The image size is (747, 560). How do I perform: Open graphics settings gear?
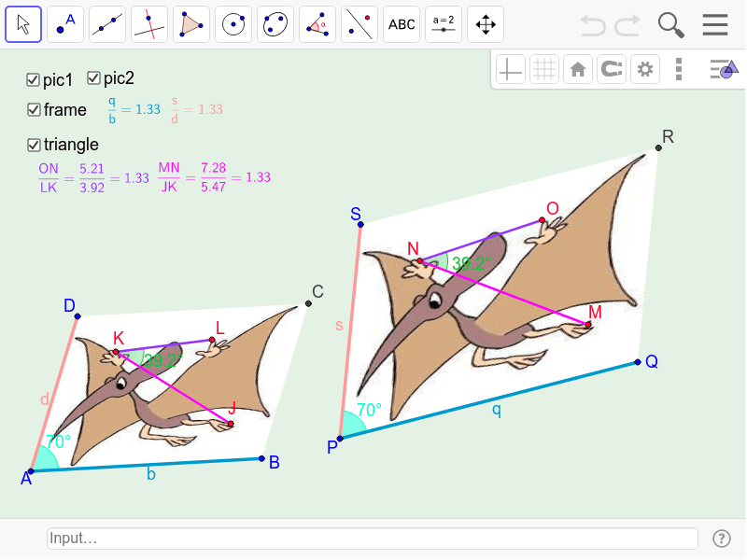pyautogui.click(x=645, y=69)
